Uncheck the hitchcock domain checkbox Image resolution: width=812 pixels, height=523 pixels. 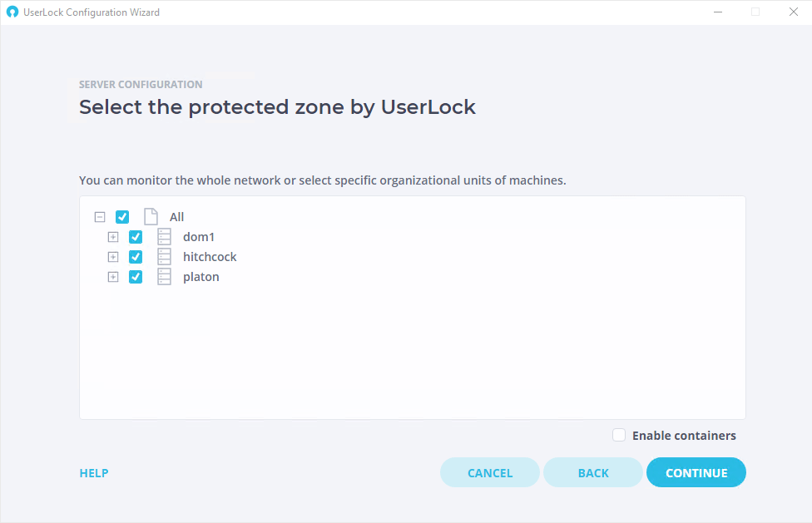(x=136, y=257)
